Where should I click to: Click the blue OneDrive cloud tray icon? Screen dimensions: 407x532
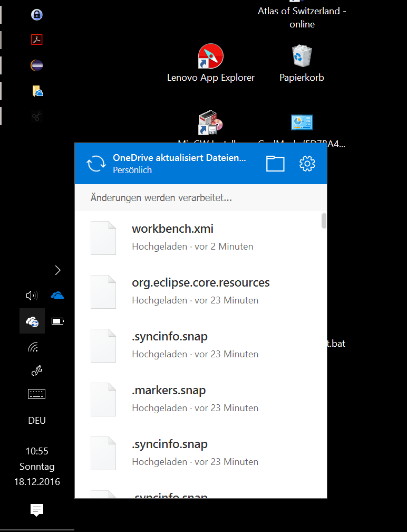(x=57, y=296)
